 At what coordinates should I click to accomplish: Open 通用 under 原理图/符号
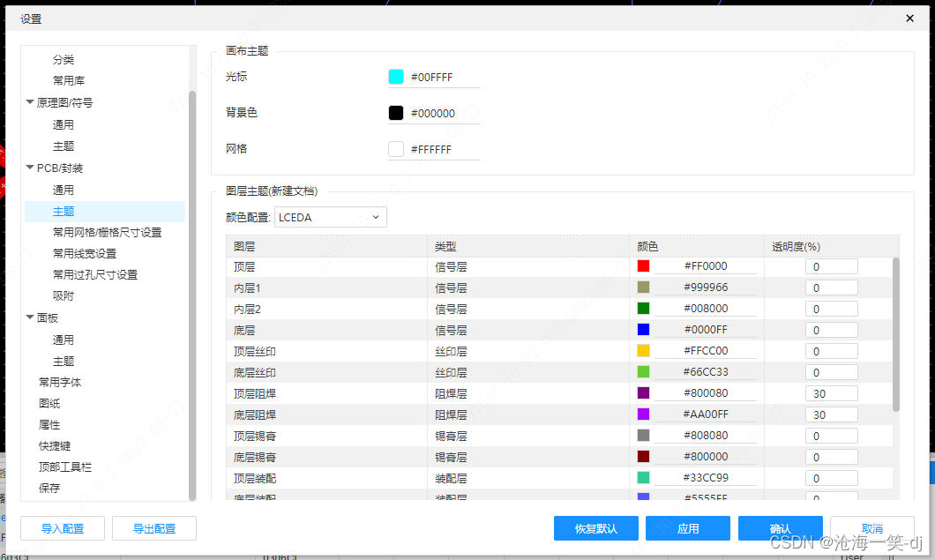(x=64, y=124)
